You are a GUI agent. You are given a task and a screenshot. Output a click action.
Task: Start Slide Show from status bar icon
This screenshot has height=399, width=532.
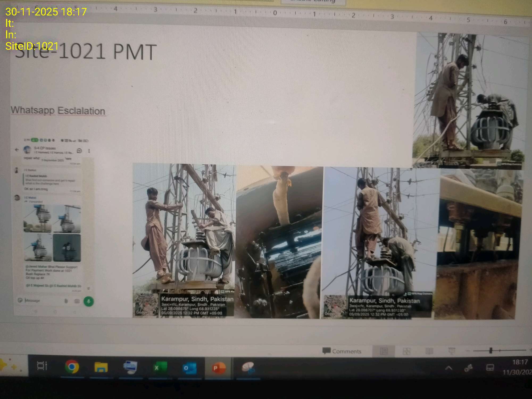click(x=451, y=351)
